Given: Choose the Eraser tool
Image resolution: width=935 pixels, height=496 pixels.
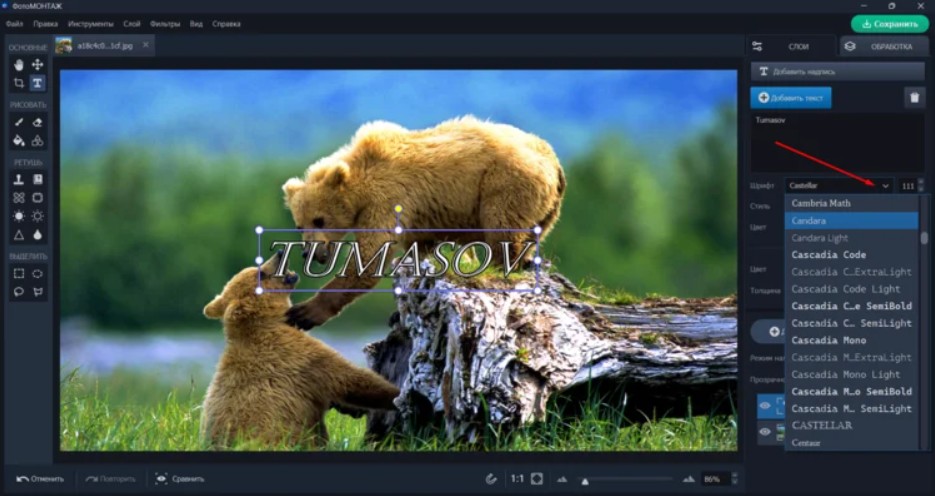Looking at the screenshot, I should (37, 122).
